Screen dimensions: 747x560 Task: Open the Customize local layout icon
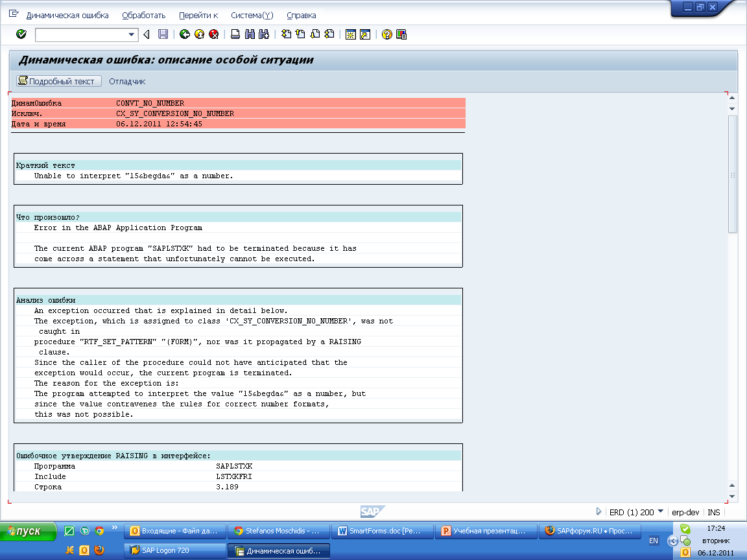pyautogui.click(x=401, y=34)
